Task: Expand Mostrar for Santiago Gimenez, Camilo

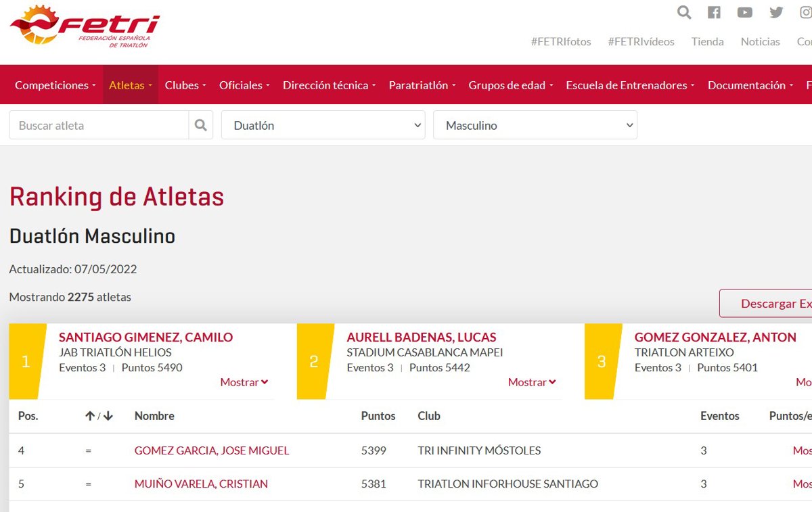Action: coord(244,382)
